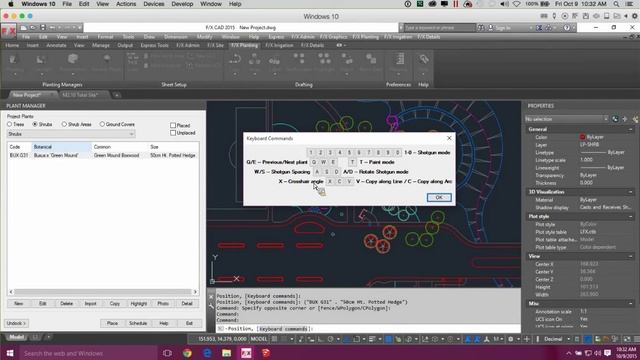
Task: Click the plant list horizontal scrollbar
Action: coord(103,292)
